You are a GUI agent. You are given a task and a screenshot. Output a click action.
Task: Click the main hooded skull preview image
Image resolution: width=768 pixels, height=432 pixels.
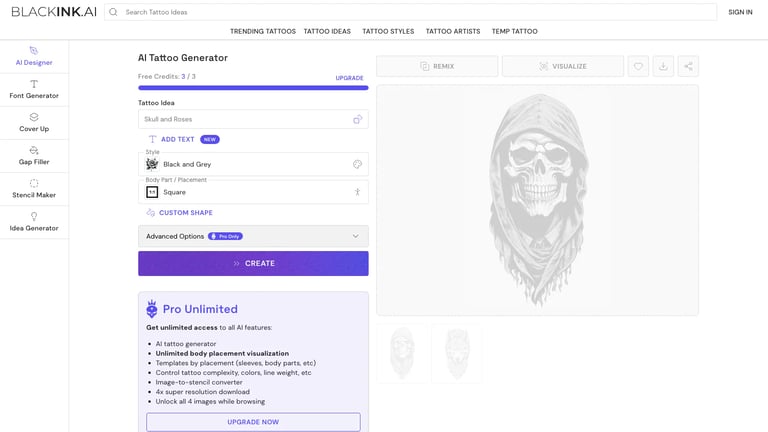tap(538, 200)
